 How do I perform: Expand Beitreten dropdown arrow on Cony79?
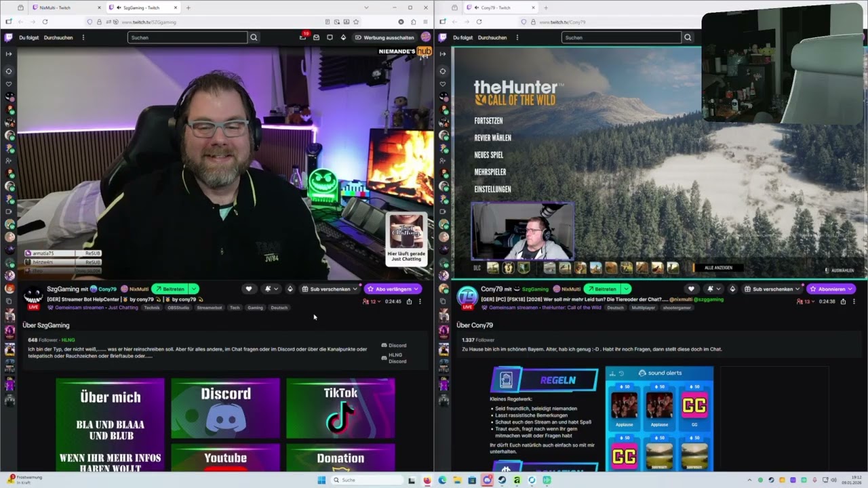click(626, 289)
